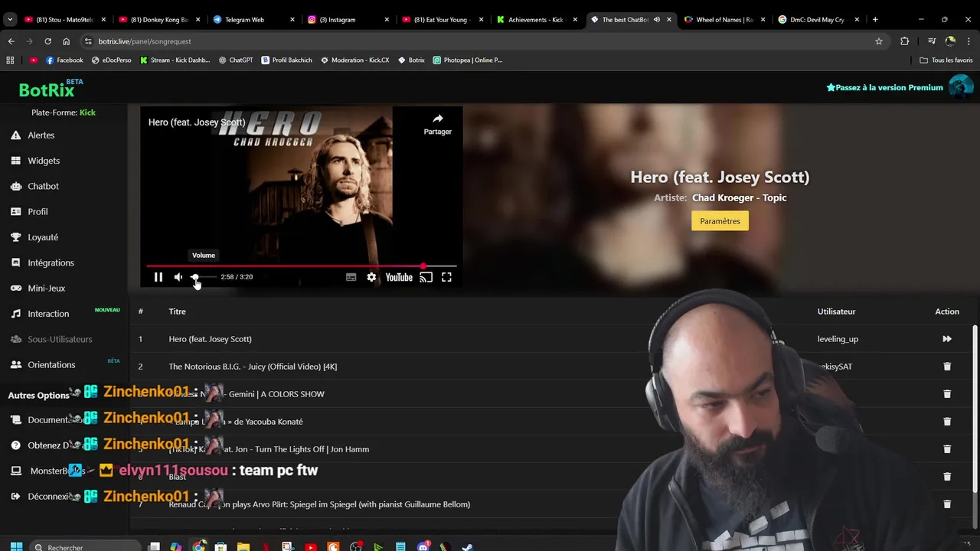
Task: Switch to Achievements - Kick tab
Action: [537, 19]
